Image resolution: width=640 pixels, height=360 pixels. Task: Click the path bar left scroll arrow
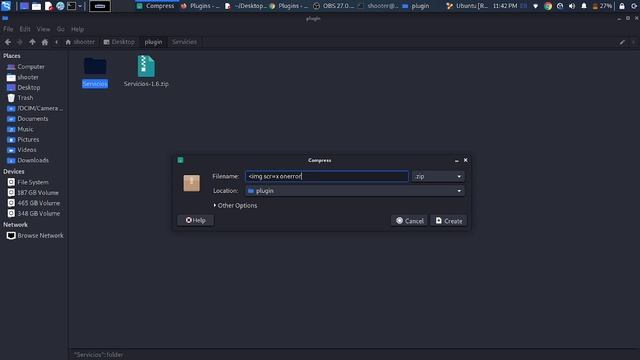(56, 42)
